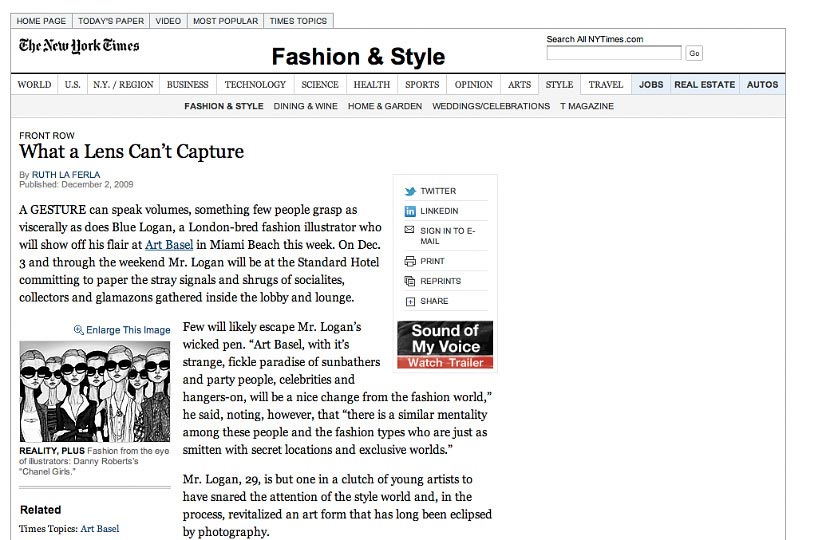Go to the World section
Viewport: 834px width, 540px height.
tap(34, 85)
